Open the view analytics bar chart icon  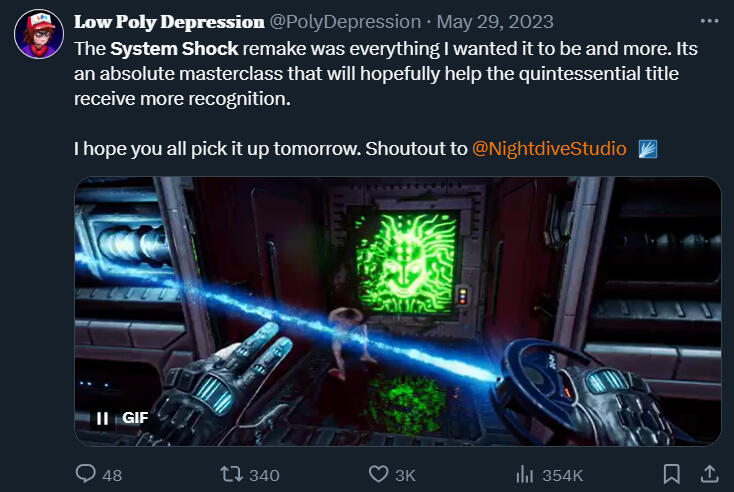coord(525,475)
